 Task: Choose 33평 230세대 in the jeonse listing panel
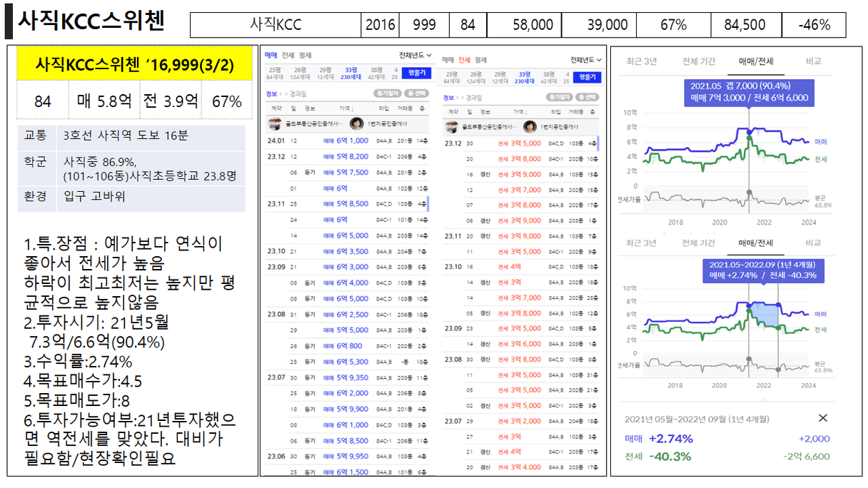tap(525, 76)
